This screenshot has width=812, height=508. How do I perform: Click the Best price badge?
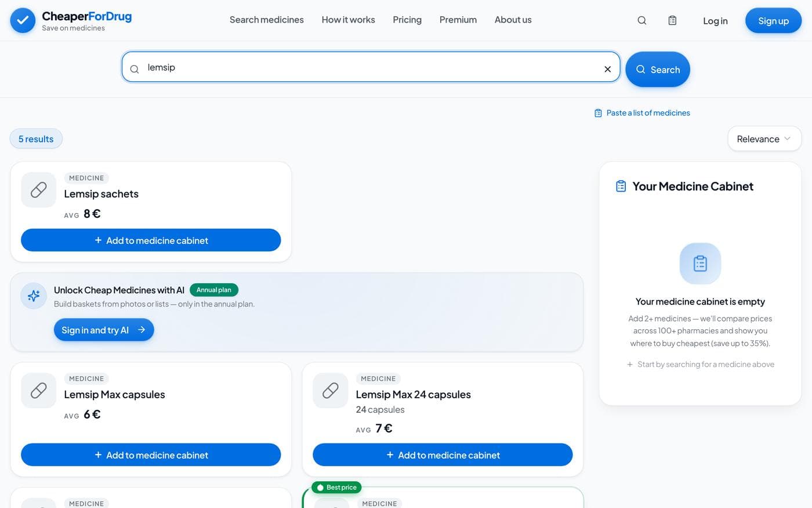click(x=336, y=488)
